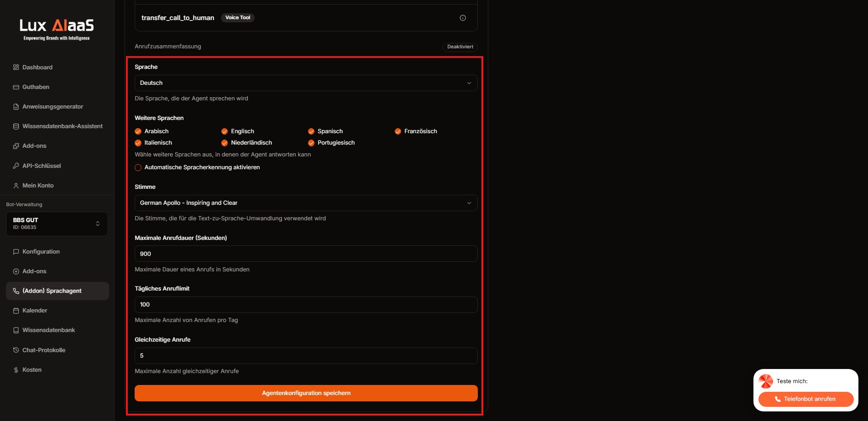
Task: Click the Chat-Protokolle history icon
Action: (x=16, y=350)
